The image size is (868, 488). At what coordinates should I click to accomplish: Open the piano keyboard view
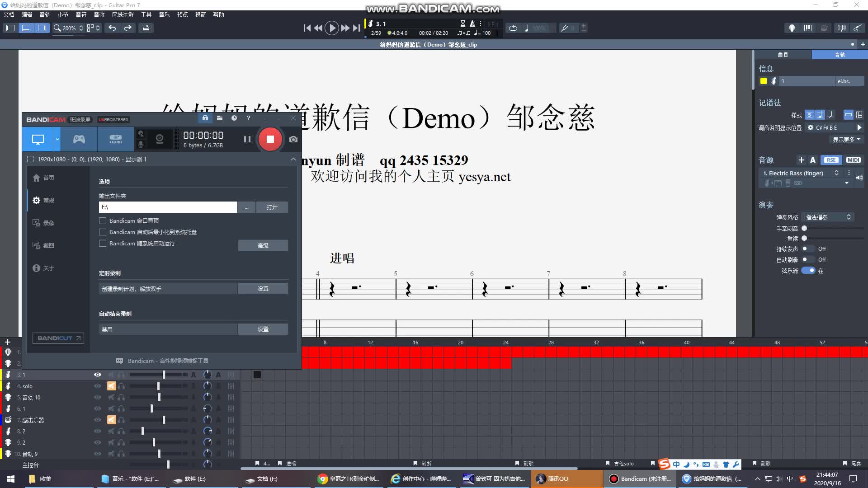click(x=808, y=28)
